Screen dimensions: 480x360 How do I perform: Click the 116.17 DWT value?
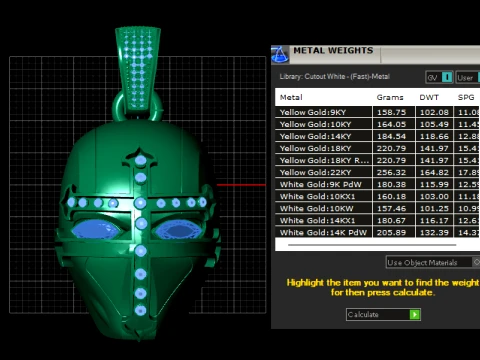(x=434, y=220)
